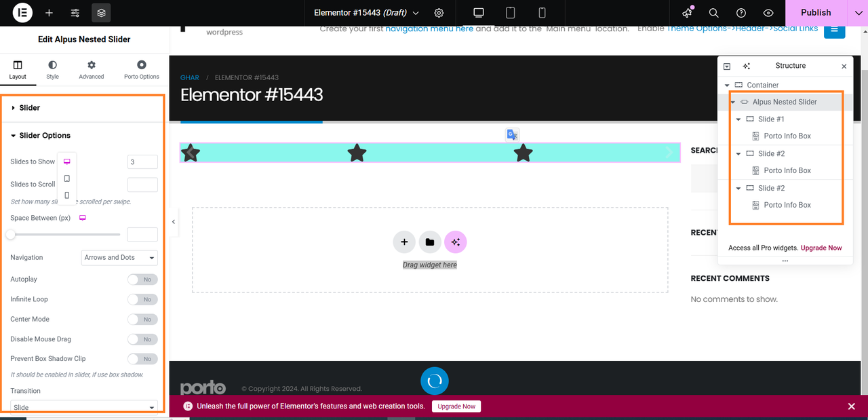
Task: Click the Space Between slider handle
Action: tap(10, 235)
